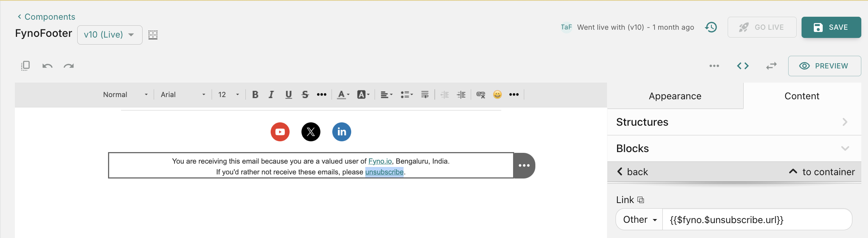Click the LinkedIn social icon
Screen dimensions: 868x238
coord(342,132)
